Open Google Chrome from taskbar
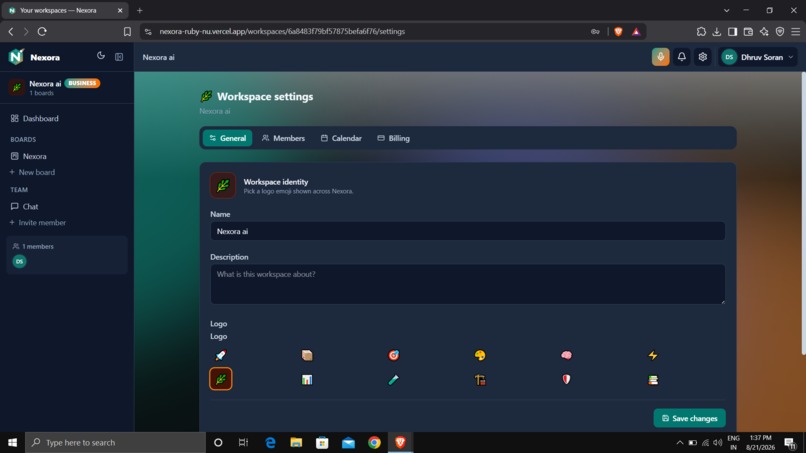Image resolution: width=806 pixels, height=453 pixels. click(374, 442)
